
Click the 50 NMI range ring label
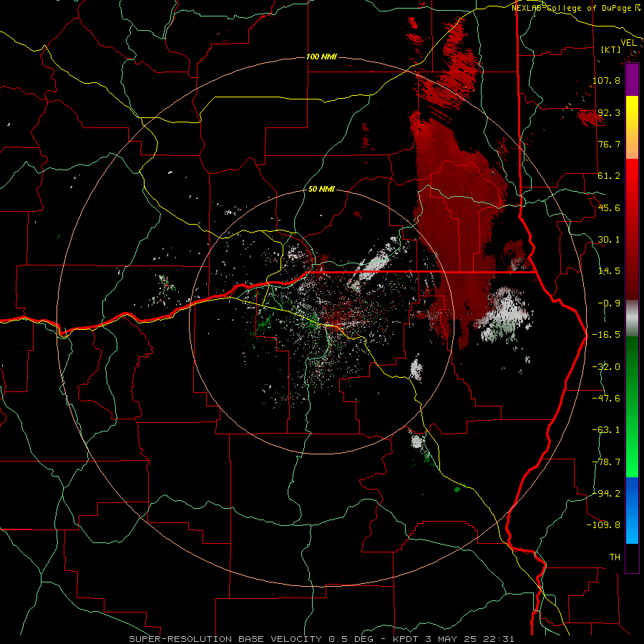coord(321,189)
